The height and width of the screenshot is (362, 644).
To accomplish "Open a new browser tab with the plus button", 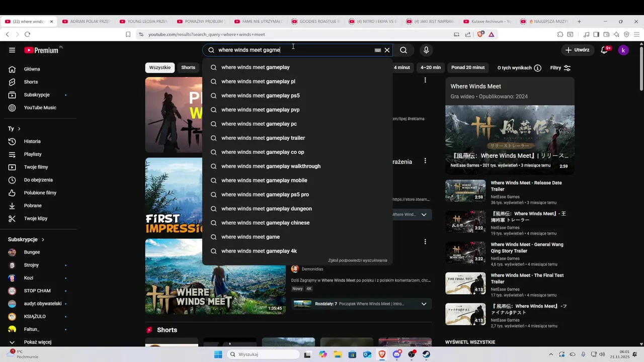I will pos(579,22).
